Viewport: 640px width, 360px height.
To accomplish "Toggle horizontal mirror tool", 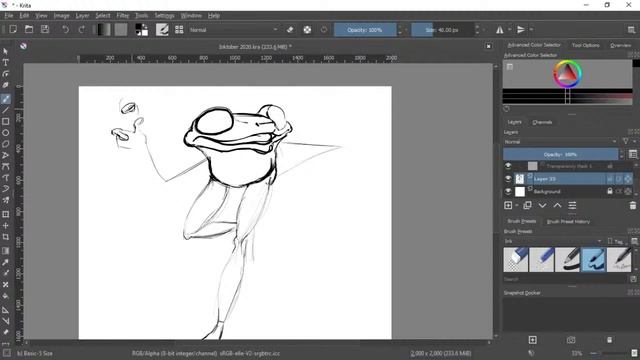I will click(500, 29).
